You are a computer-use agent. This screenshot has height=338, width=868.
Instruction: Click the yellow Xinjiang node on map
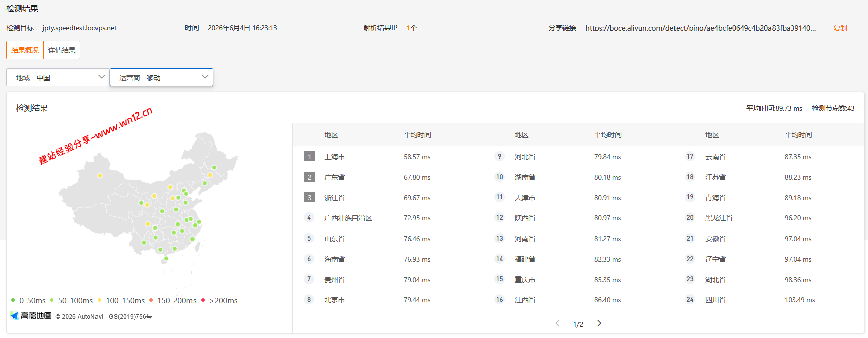click(x=100, y=176)
